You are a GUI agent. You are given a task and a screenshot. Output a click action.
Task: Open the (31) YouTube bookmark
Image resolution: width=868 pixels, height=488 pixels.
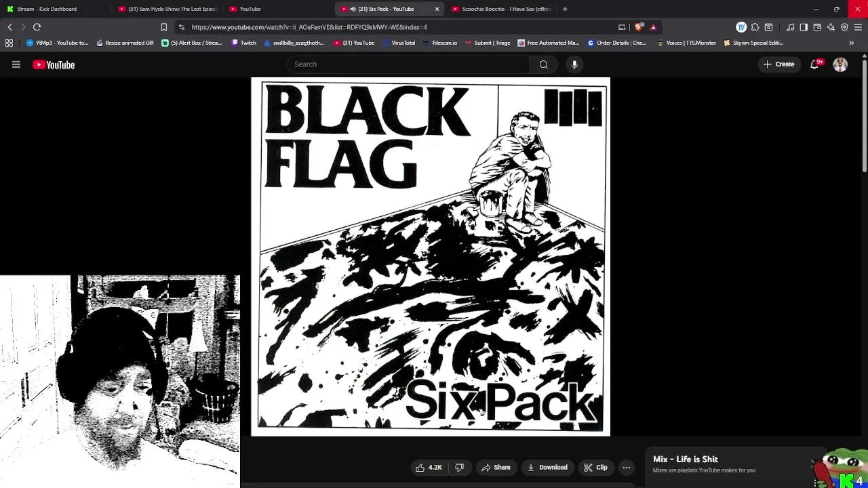354,43
